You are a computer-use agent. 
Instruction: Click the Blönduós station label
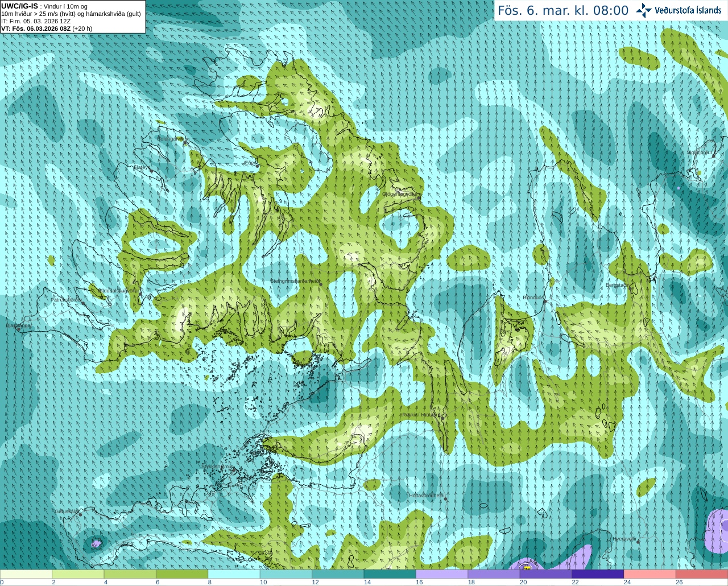coord(533,298)
